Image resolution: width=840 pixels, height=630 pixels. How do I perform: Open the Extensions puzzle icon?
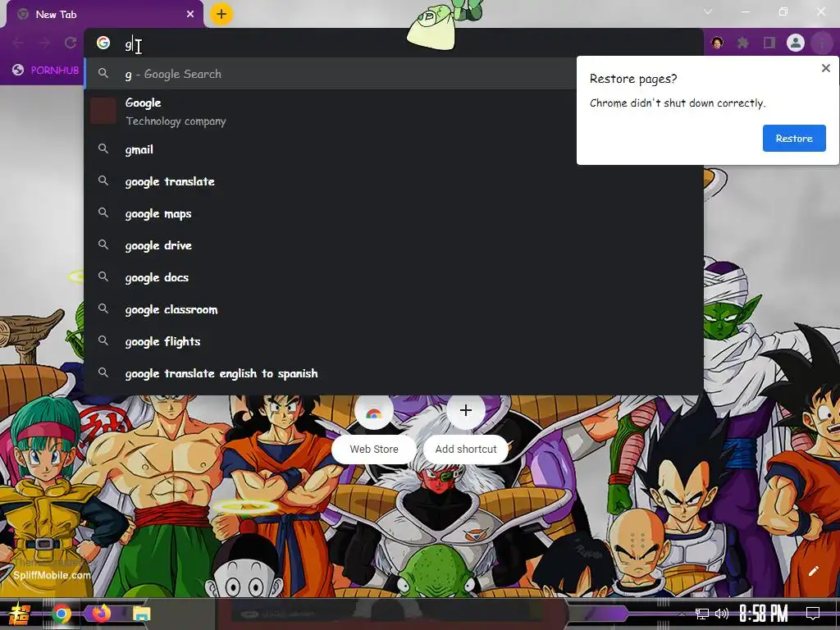click(x=743, y=43)
